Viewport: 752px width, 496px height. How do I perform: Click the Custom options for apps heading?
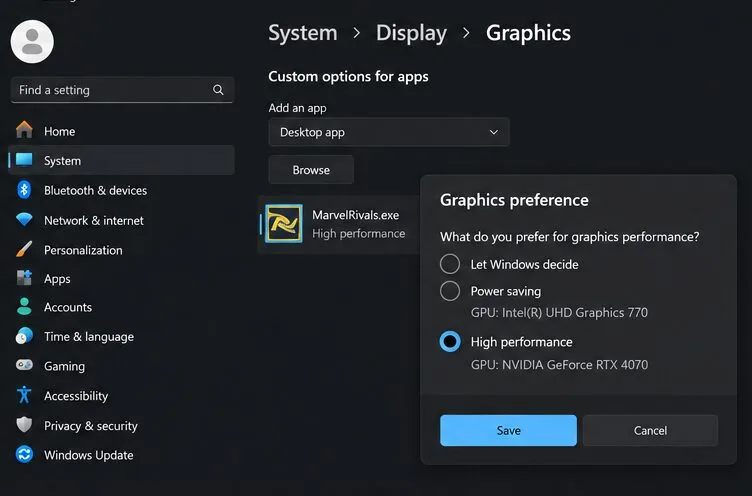click(x=348, y=76)
